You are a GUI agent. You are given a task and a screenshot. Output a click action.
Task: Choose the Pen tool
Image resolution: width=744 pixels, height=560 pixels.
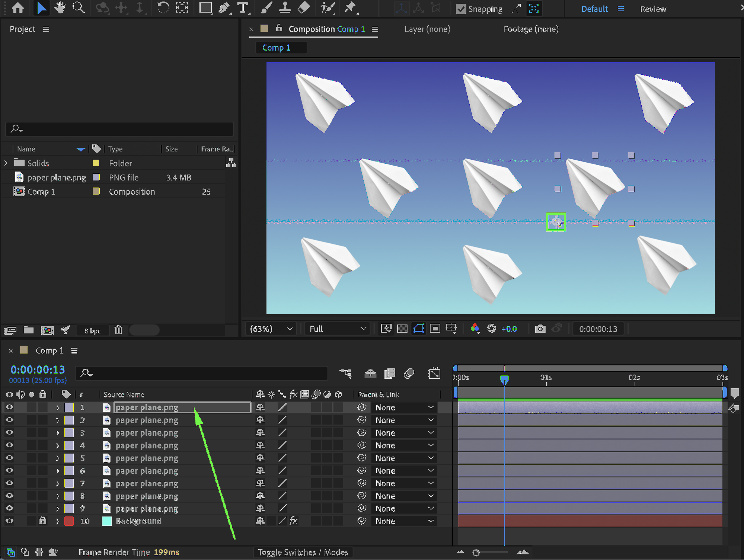coord(224,8)
